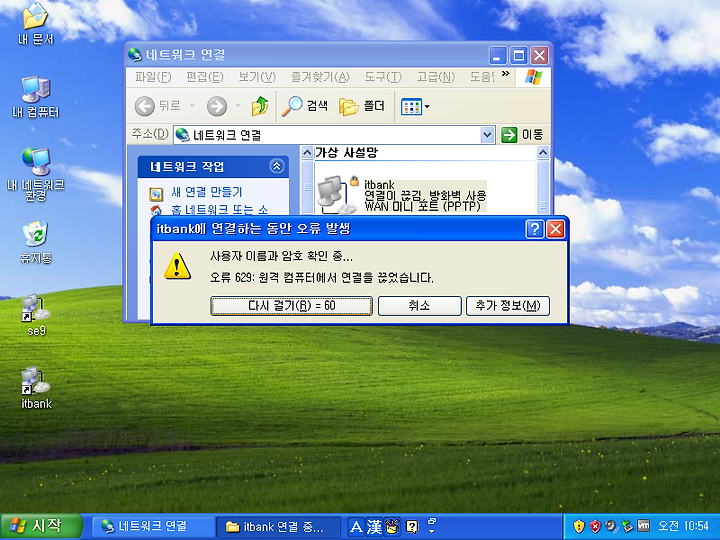The height and width of the screenshot is (540, 720).
Task: Open the 도구(T) menu
Action: 383,77
